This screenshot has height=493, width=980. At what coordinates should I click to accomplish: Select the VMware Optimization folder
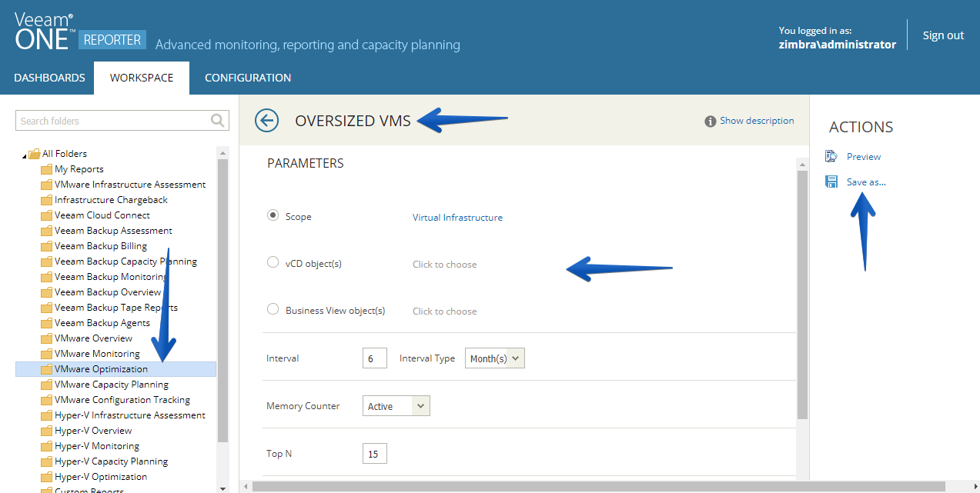point(115,369)
